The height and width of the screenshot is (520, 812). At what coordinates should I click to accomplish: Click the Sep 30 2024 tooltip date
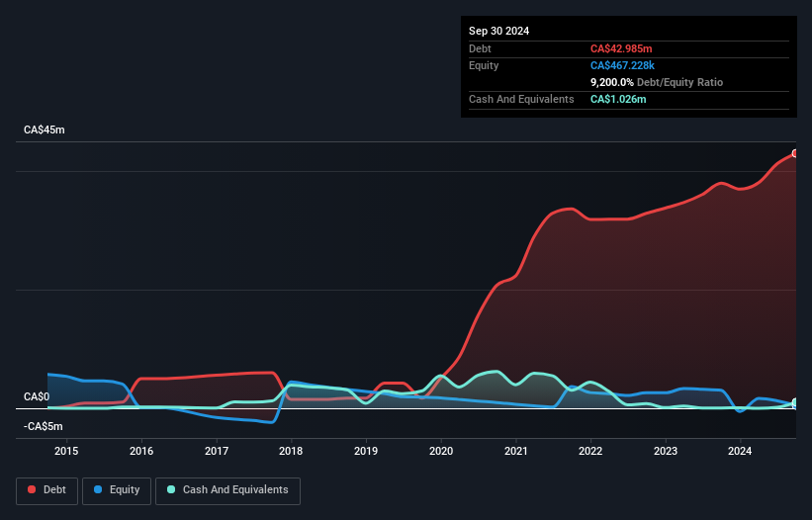[x=498, y=31]
